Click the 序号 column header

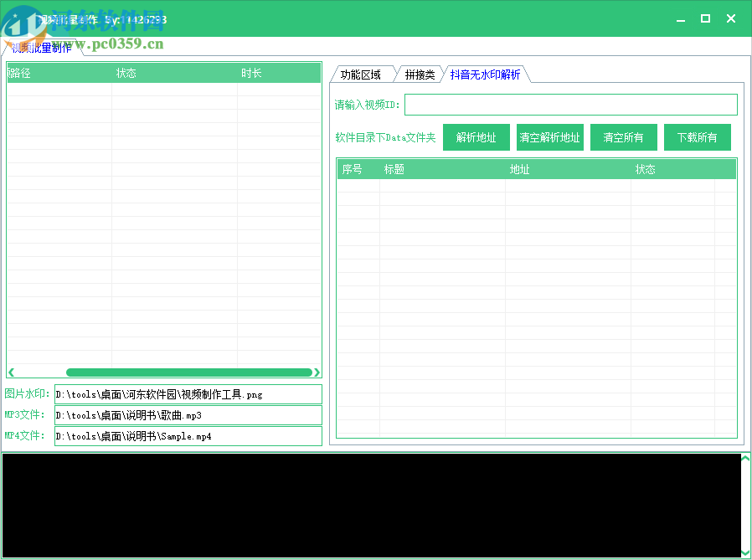358,169
